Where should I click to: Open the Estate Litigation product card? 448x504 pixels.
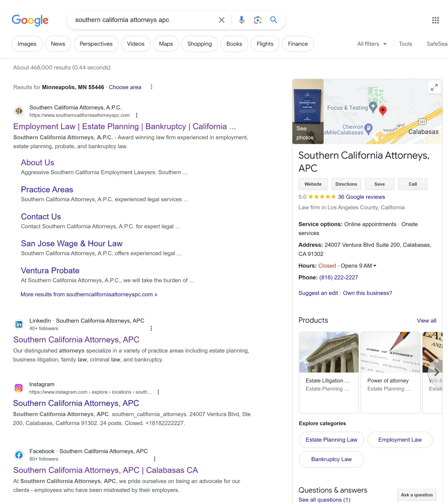pyautogui.click(x=329, y=372)
